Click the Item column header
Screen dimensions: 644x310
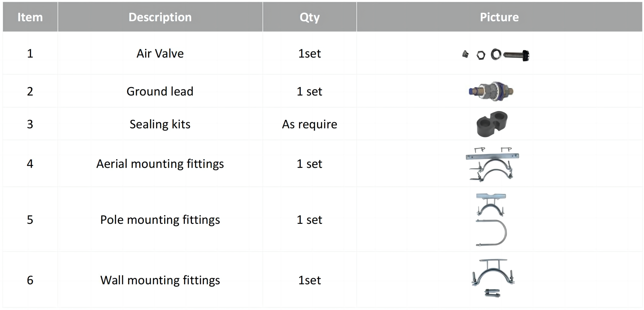[x=30, y=17]
